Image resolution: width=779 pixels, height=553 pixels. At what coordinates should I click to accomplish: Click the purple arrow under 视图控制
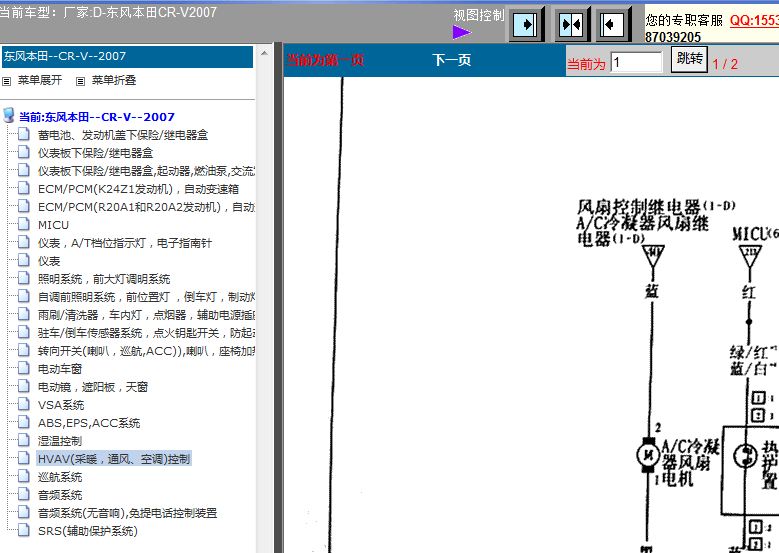[462, 33]
